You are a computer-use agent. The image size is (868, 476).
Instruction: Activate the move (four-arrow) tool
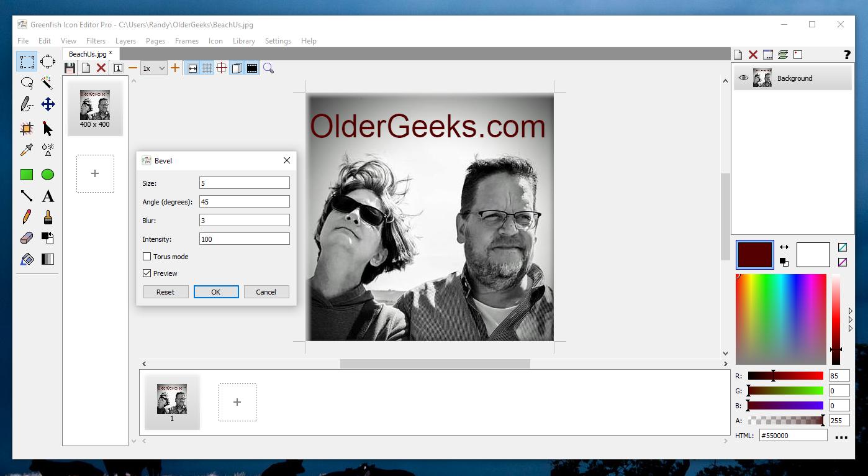[x=48, y=104]
